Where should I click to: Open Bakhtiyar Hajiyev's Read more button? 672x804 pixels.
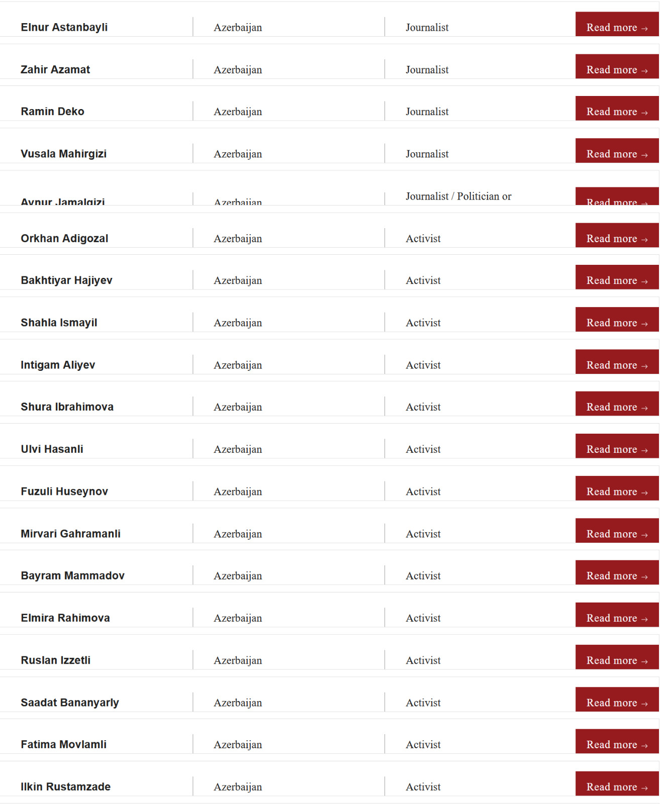[x=617, y=278]
